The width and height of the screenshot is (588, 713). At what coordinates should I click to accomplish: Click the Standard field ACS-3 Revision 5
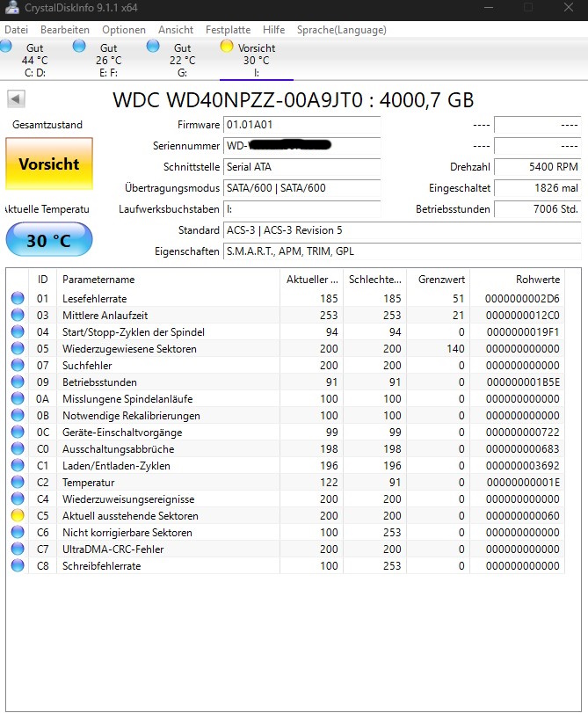click(x=402, y=230)
